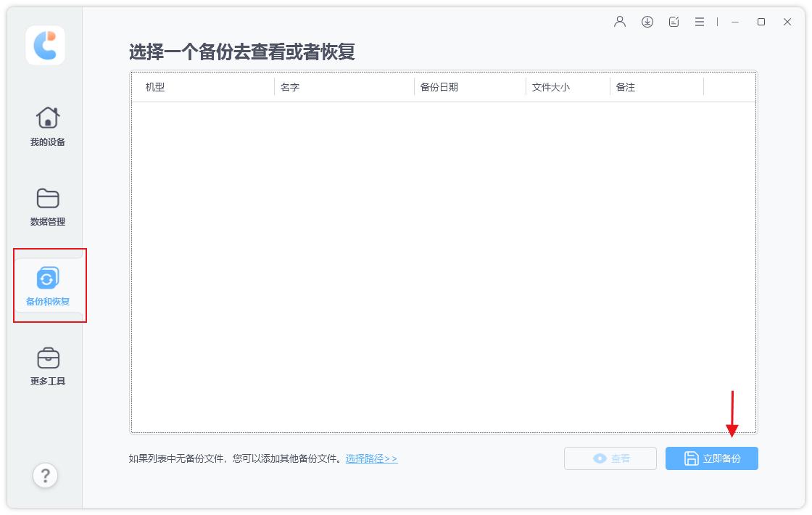Click the 名字 column header
This screenshot has width=812, height=515.
click(x=290, y=86)
